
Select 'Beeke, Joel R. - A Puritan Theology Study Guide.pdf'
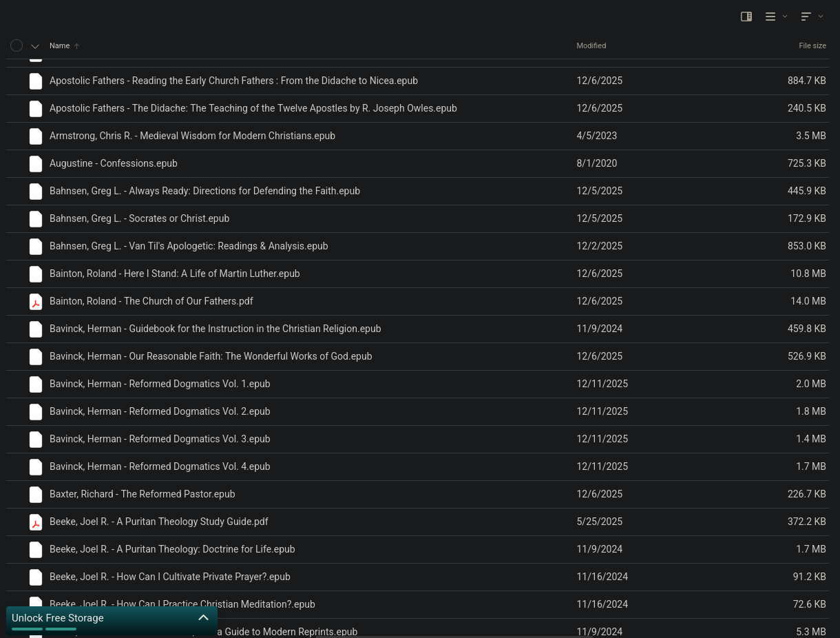point(159,522)
